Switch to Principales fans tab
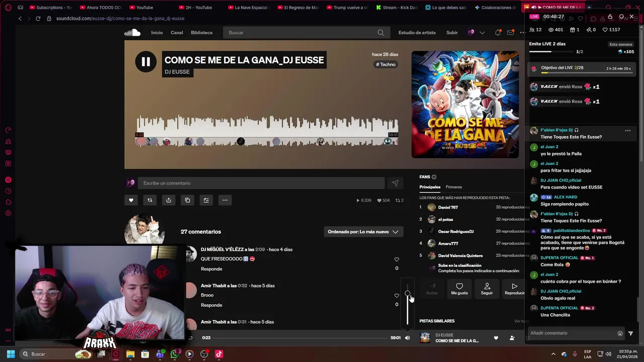 [x=430, y=187]
